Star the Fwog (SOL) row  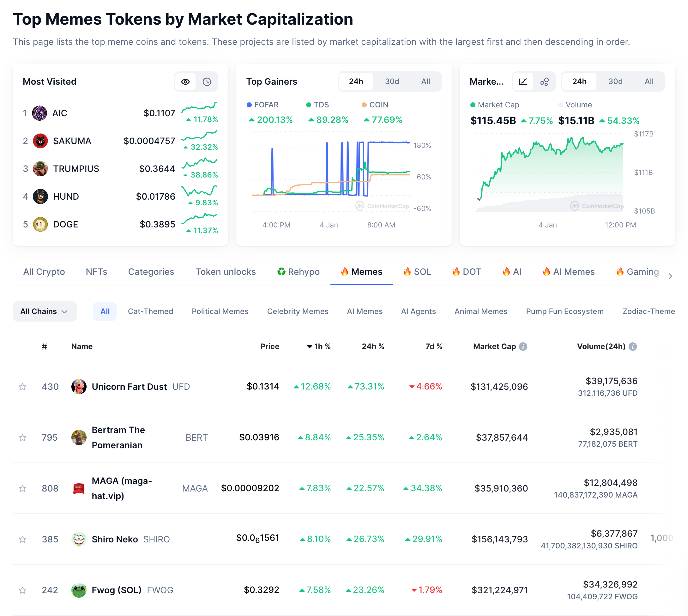(x=23, y=590)
